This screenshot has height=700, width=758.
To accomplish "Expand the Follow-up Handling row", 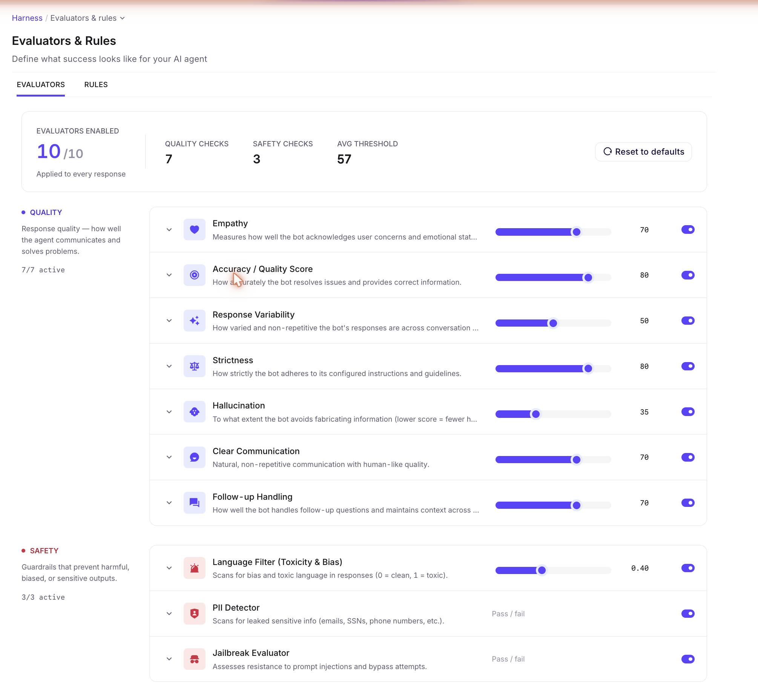I will click(x=169, y=503).
